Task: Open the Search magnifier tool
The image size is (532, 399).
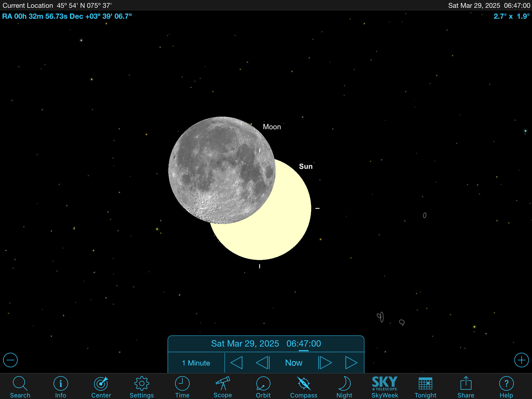Action: coord(20,386)
